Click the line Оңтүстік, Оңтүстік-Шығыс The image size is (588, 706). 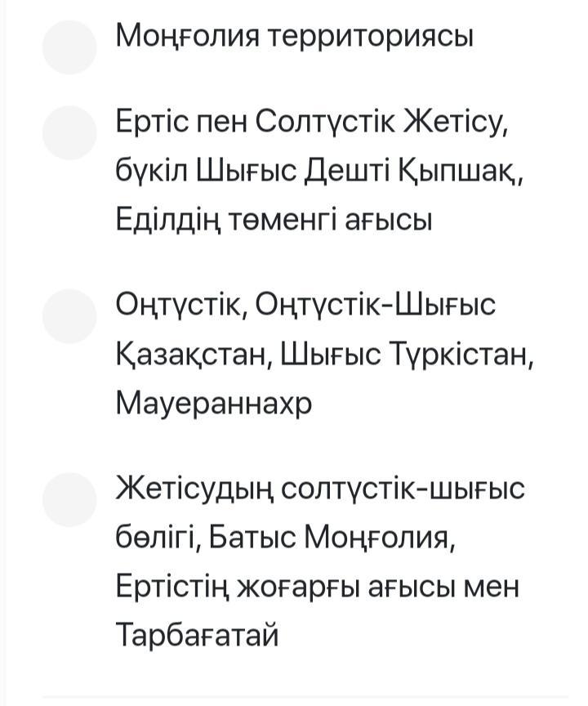(305, 306)
